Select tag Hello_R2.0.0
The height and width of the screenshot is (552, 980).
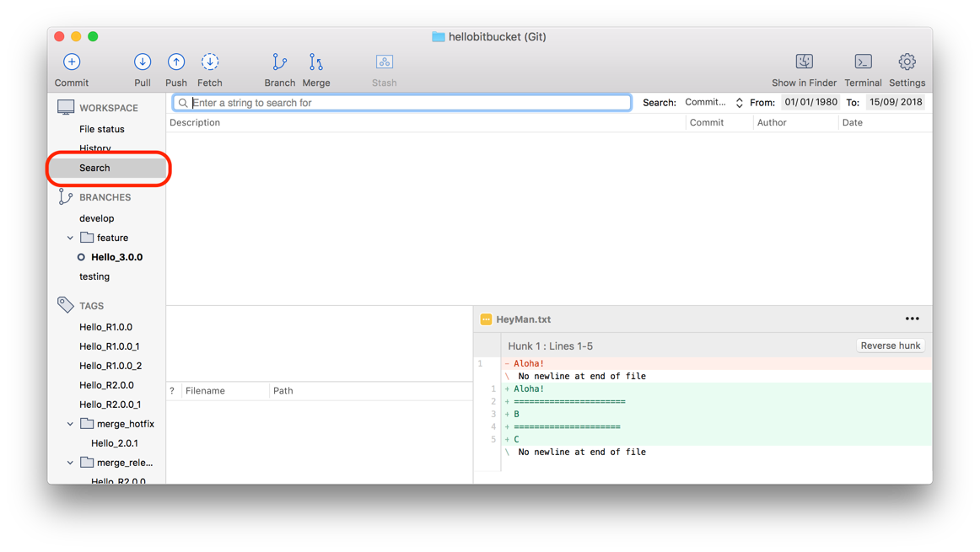pos(106,385)
